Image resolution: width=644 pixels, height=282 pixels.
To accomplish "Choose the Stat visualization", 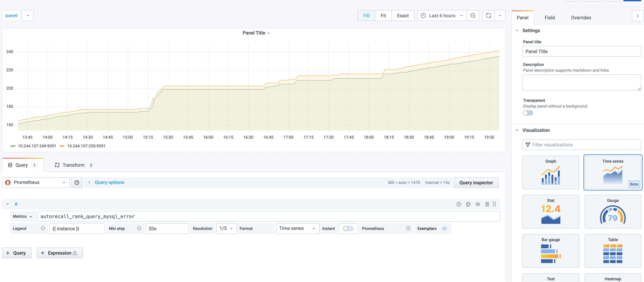I will 551,212.
